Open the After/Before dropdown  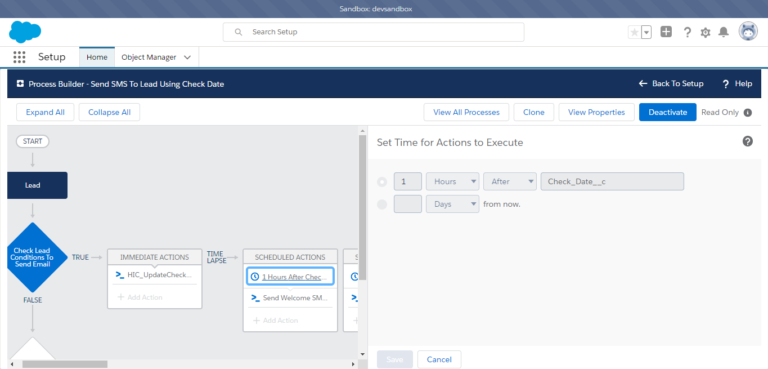click(x=510, y=181)
